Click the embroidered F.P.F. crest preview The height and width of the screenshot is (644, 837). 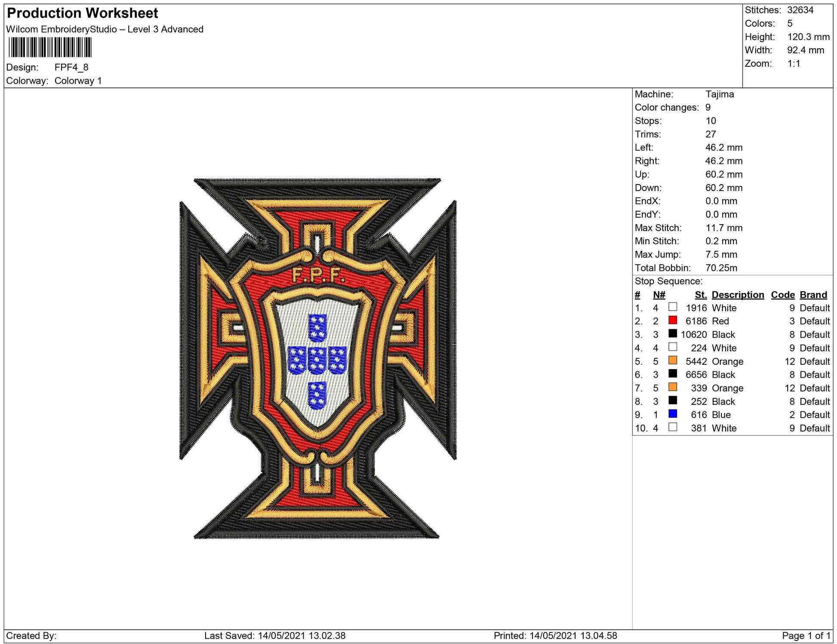[x=317, y=358]
